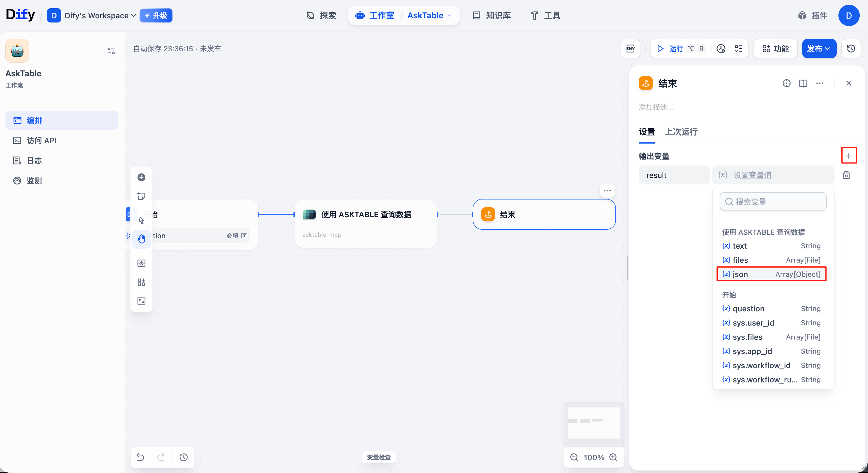Open the checklist icon in top toolbar
Screen dimensions: 868x473
pyautogui.click(x=739, y=49)
